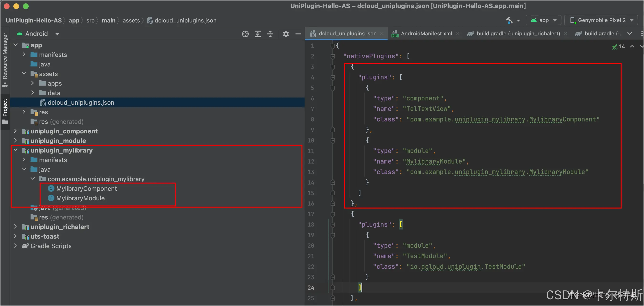This screenshot has width=644, height=306.
Task: Expand the res folder in app
Action: 24,112
